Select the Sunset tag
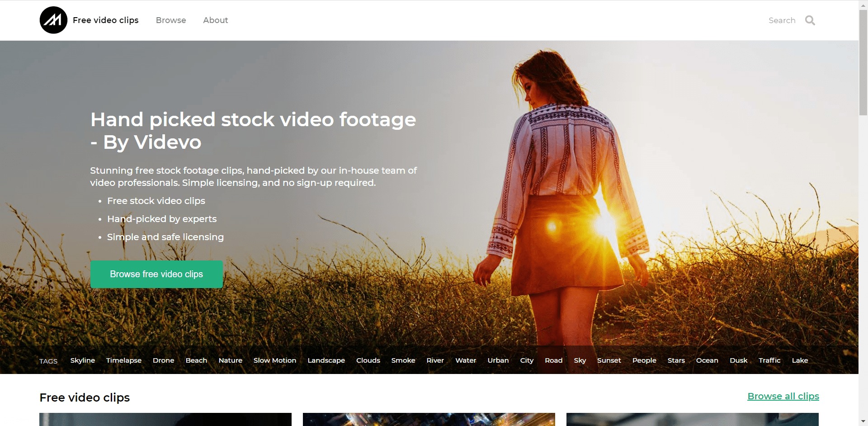 coord(609,360)
